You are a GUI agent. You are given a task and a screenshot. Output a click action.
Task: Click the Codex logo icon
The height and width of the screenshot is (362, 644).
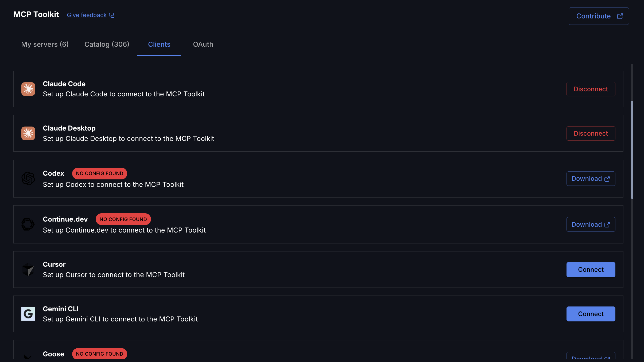click(28, 178)
